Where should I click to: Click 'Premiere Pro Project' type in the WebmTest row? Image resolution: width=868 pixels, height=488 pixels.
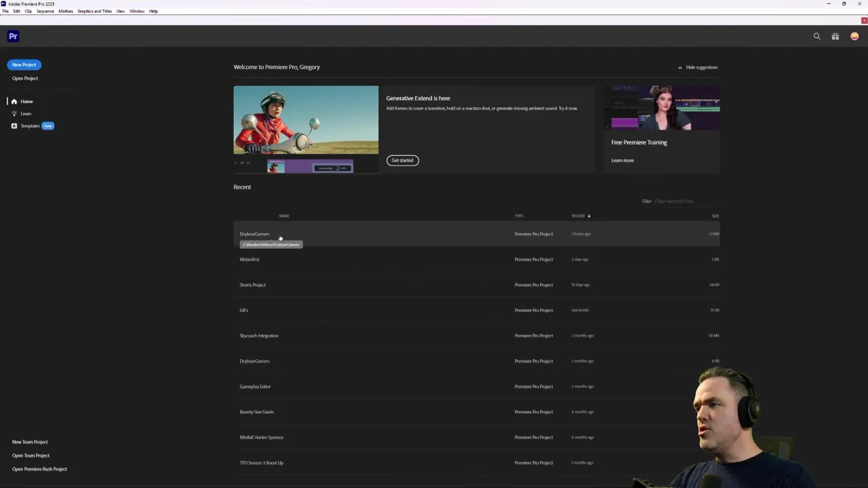(534, 260)
